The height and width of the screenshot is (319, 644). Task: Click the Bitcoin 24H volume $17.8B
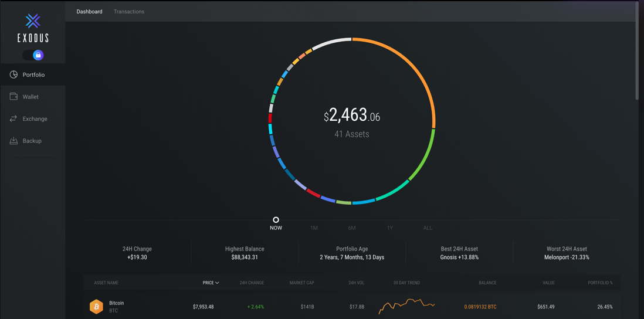coord(357,307)
